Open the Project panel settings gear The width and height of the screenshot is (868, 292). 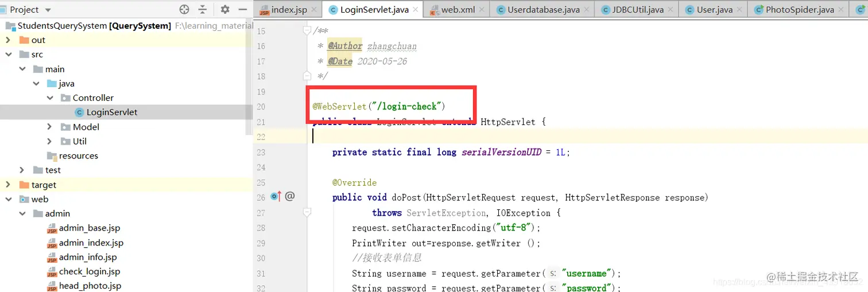[x=225, y=9]
